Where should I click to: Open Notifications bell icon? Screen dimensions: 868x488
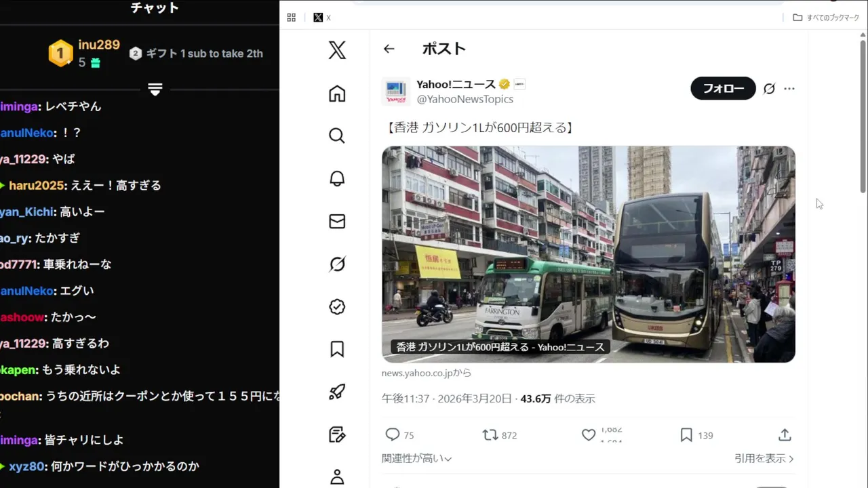point(337,178)
